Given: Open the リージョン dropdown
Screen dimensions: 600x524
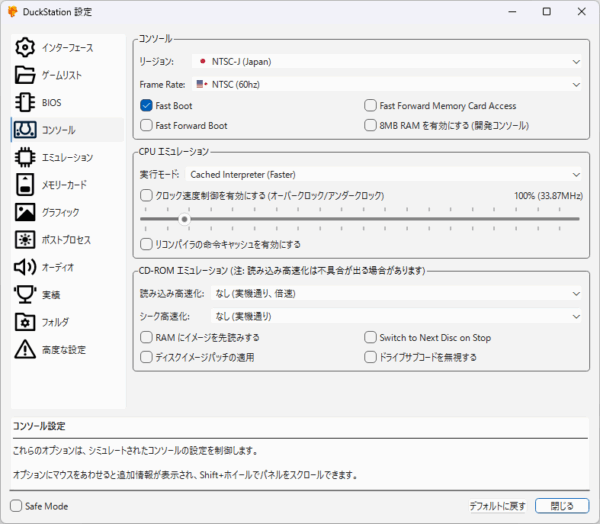Looking at the screenshot, I should point(386,62).
